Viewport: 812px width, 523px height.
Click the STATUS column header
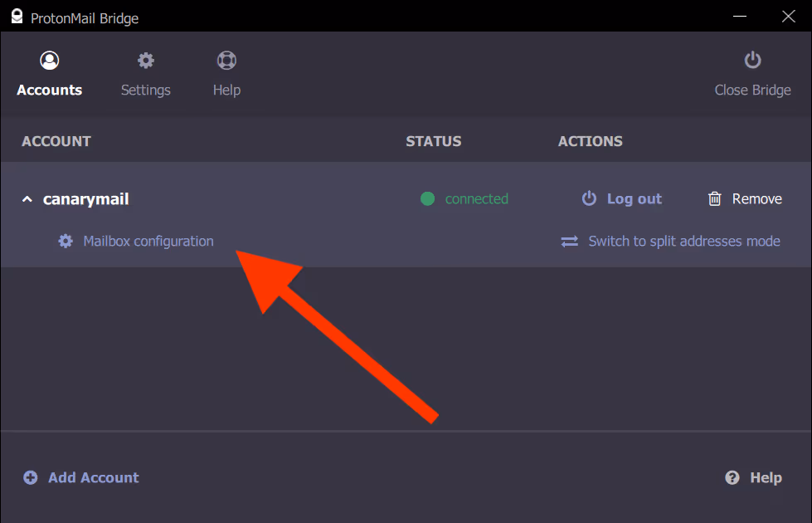tap(434, 141)
